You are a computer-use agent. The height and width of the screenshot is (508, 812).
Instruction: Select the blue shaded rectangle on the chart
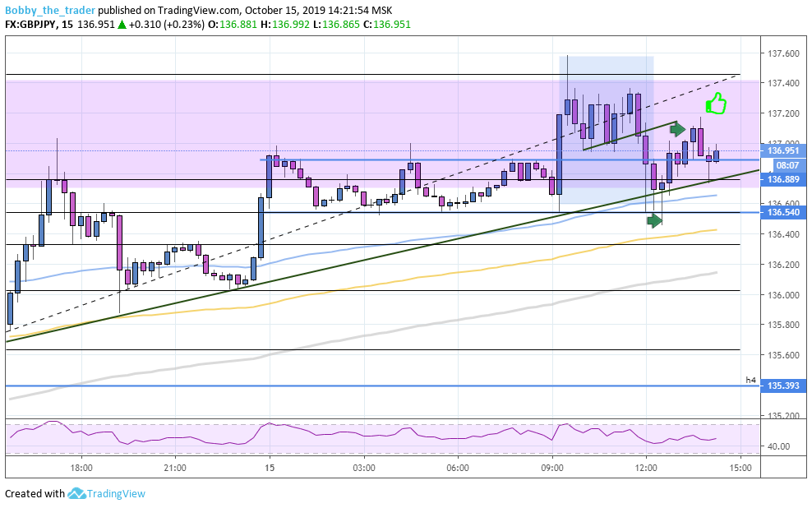606,129
